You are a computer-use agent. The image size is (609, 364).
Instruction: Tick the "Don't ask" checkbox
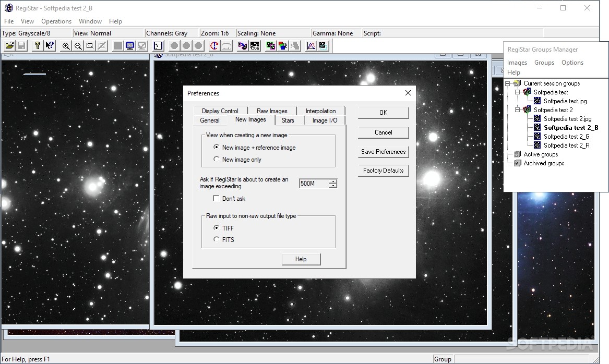click(217, 198)
